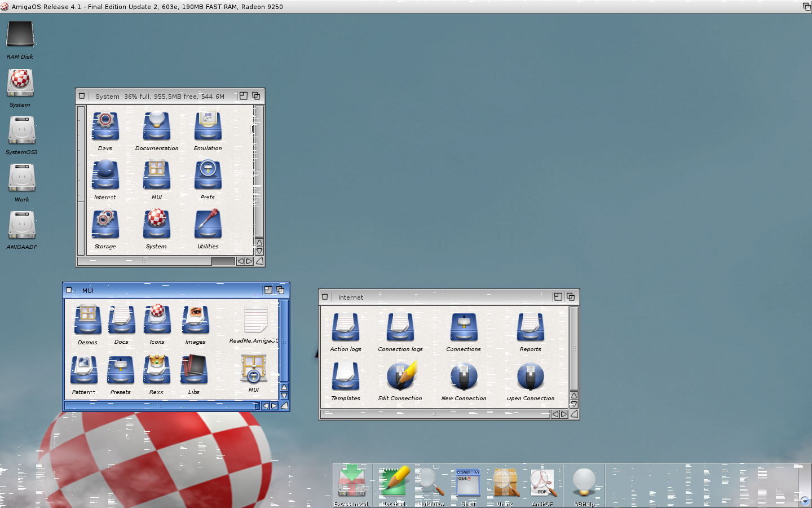Select the New Connection icon

(x=464, y=376)
